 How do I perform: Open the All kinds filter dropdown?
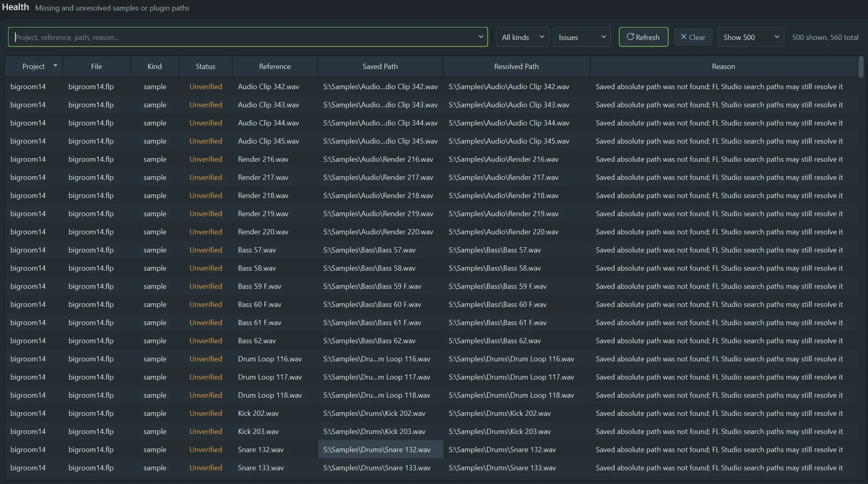522,37
